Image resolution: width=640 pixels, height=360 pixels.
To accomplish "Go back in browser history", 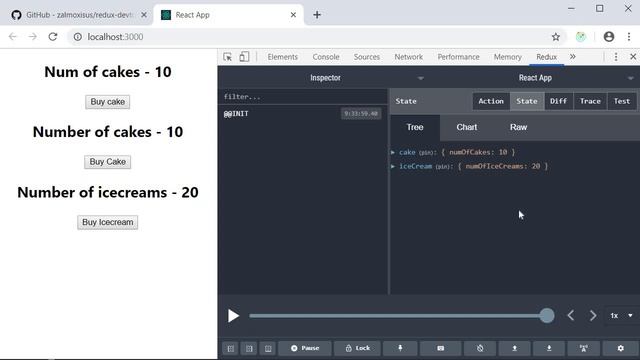I will point(13,37).
